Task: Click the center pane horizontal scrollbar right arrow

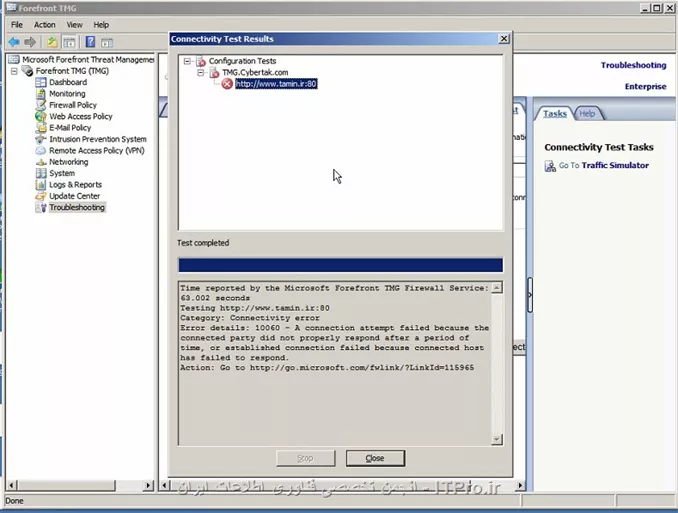Action: [x=520, y=485]
